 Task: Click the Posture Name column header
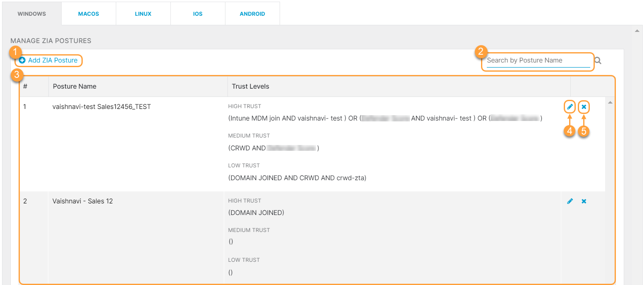pyautogui.click(x=74, y=86)
